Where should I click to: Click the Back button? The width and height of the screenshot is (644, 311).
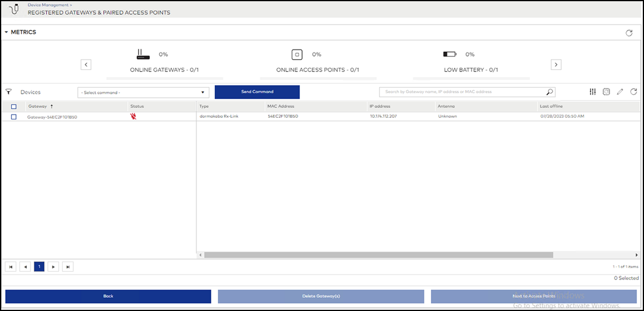[108, 296]
